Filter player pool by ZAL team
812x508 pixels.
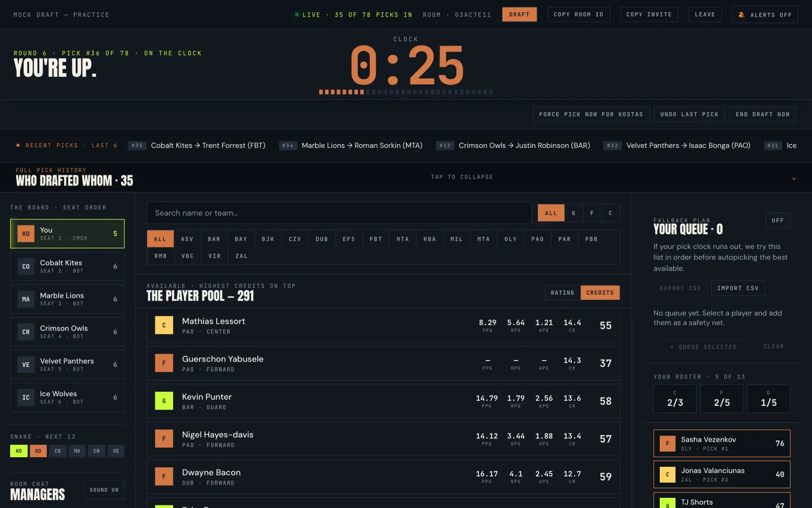coord(242,256)
